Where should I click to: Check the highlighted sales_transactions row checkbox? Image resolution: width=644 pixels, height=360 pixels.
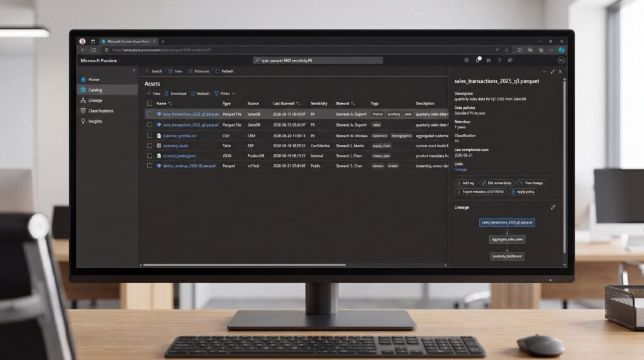[x=150, y=115]
